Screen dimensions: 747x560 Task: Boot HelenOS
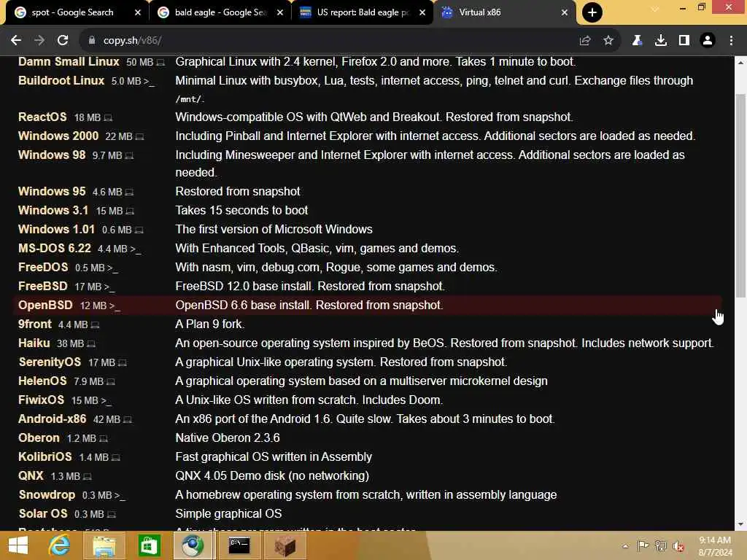pos(42,381)
